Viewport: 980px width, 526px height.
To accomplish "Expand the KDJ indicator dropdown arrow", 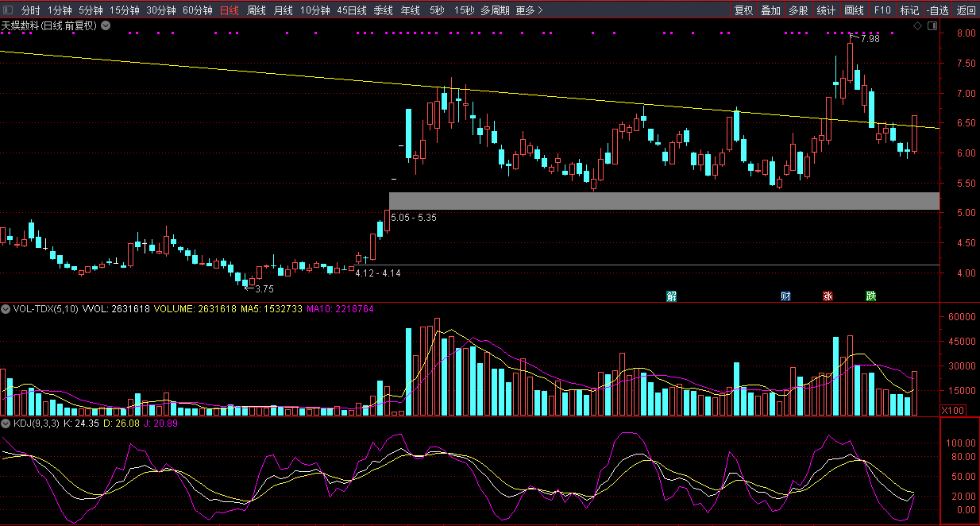I will tap(6, 424).
